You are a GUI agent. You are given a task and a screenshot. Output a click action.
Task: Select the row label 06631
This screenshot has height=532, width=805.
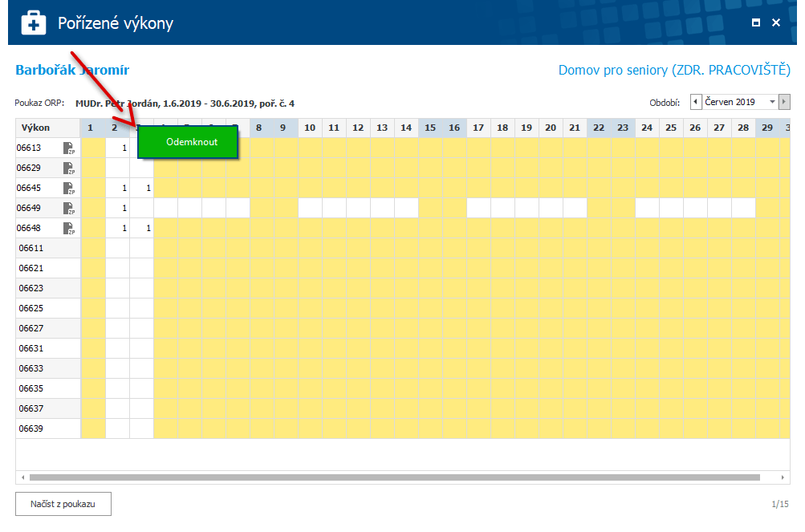coord(31,348)
